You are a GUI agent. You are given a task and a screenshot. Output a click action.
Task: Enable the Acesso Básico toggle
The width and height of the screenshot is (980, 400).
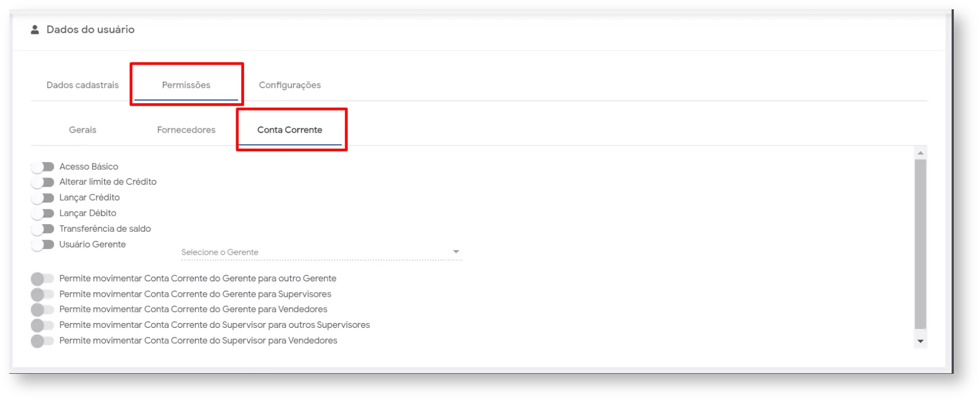coord(43,167)
